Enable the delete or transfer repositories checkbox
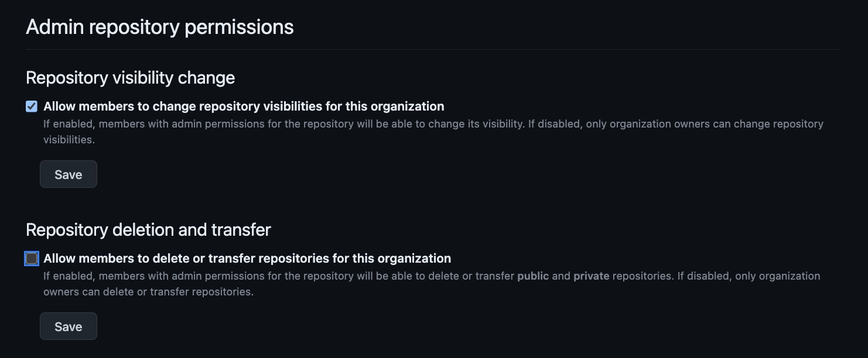 point(32,259)
